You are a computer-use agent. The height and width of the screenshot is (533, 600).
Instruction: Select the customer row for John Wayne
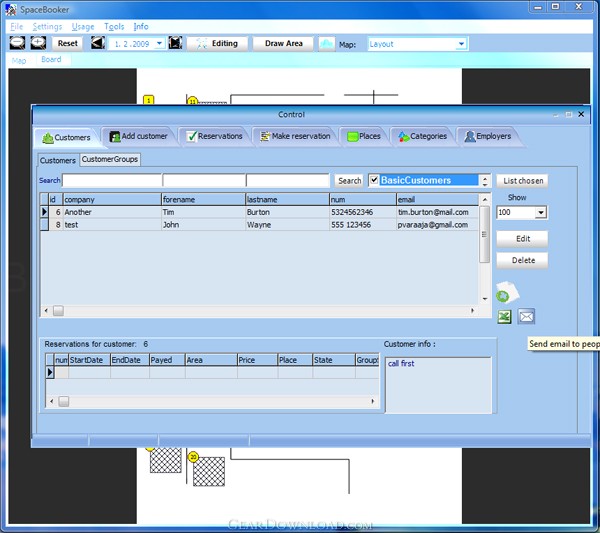pos(259,225)
